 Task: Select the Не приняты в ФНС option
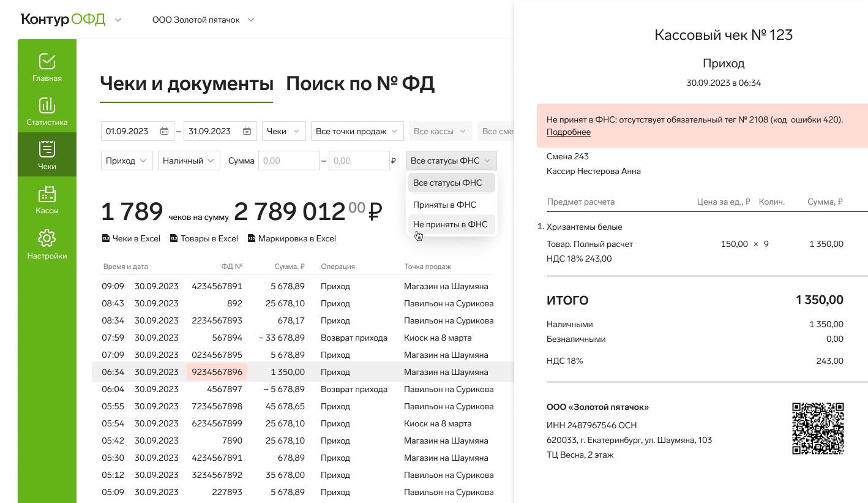click(x=451, y=224)
